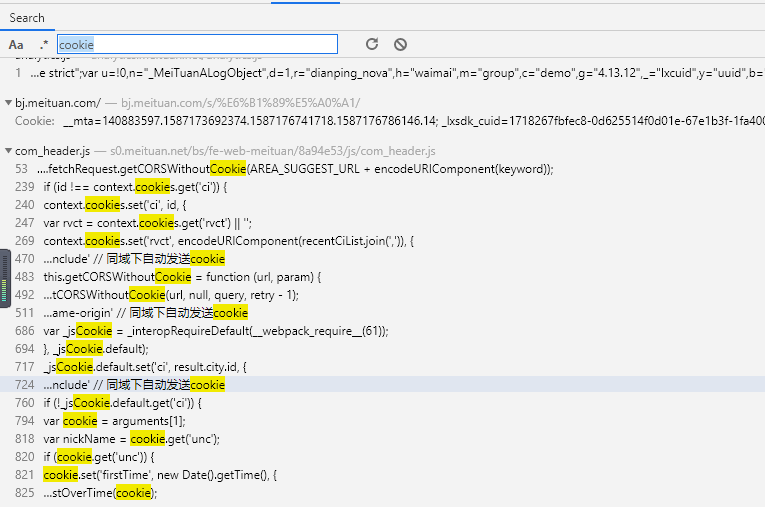Open result line 470
Image resolution: width=765 pixels, height=507 pixels.
tap(382, 259)
